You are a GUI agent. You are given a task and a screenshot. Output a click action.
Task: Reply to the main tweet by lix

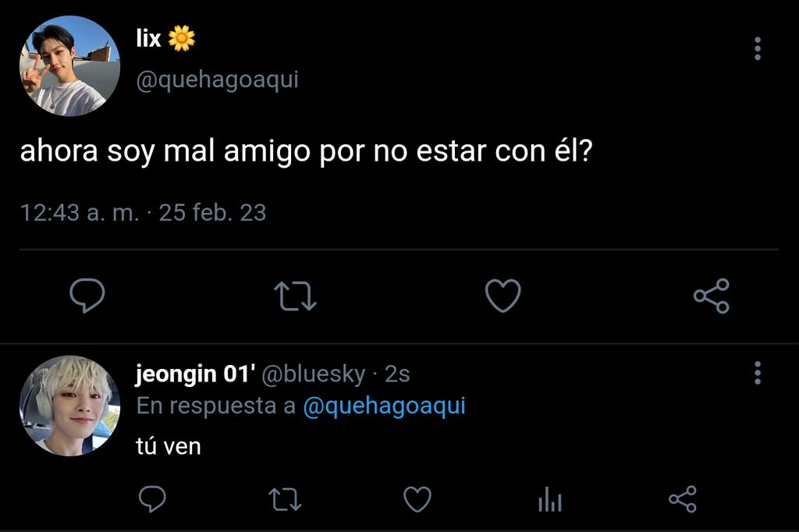tap(87, 295)
